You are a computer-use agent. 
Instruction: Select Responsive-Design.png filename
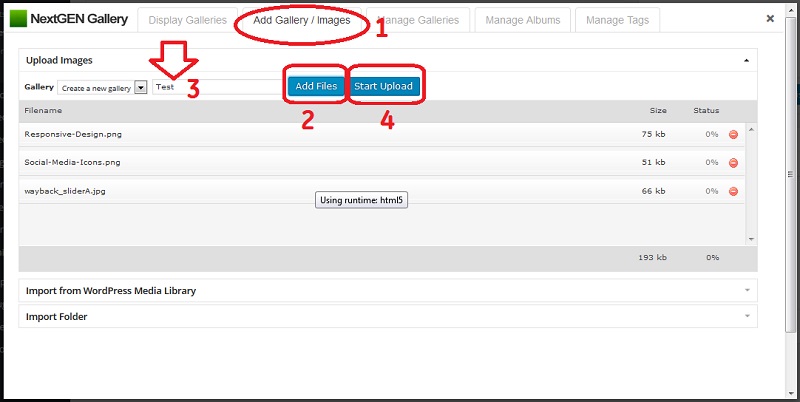click(x=73, y=135)
